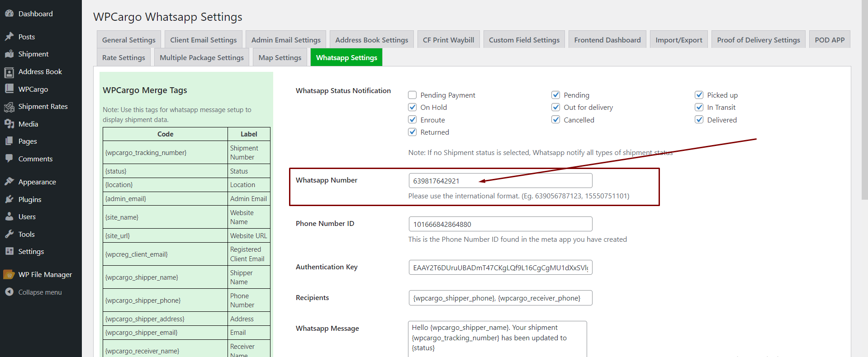Open WP File Manager folder icon
Screen dimensions: 868x357
tap(9, 275)
